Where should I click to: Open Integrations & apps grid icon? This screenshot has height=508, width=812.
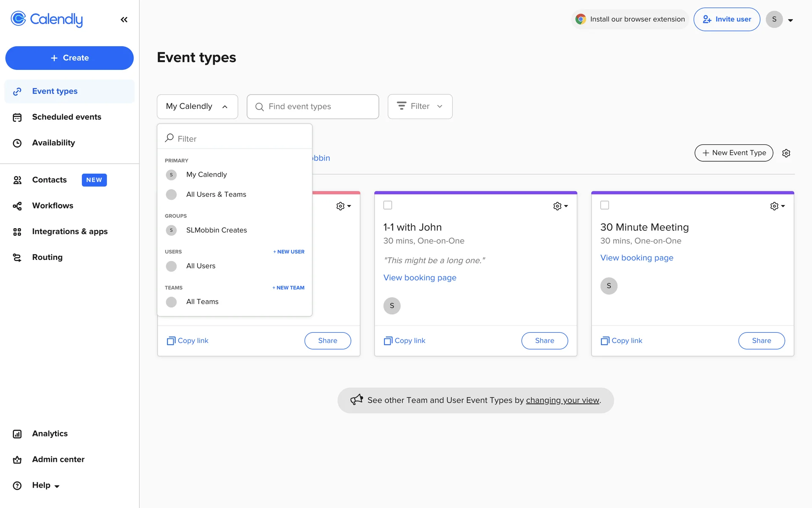point(17,232)
